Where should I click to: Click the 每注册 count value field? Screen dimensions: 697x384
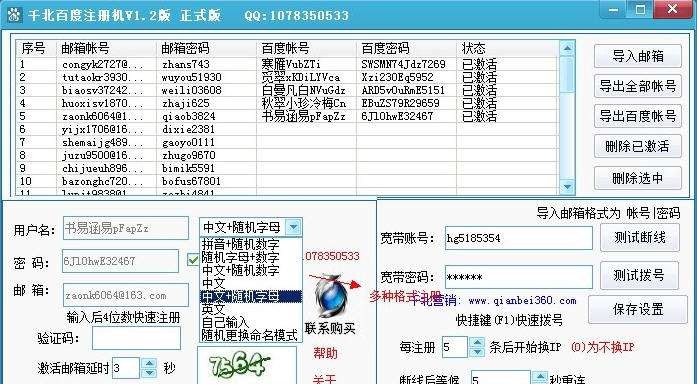point(455,347)
